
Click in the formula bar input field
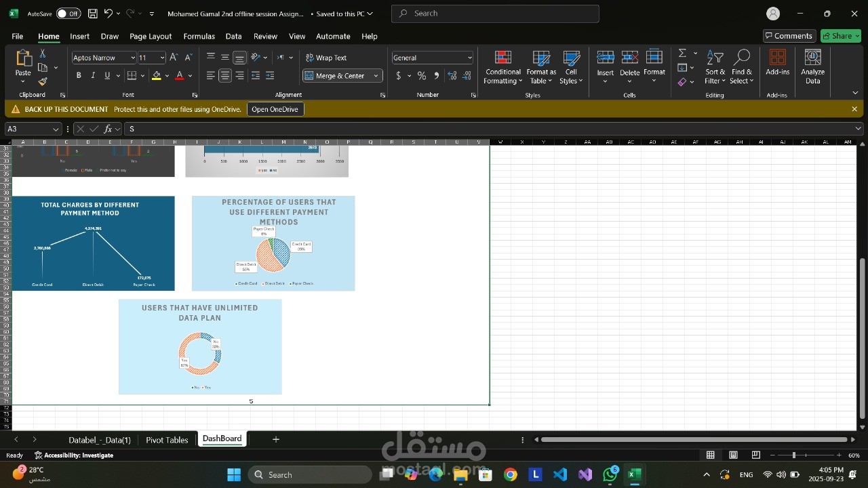tap(488, 129)
